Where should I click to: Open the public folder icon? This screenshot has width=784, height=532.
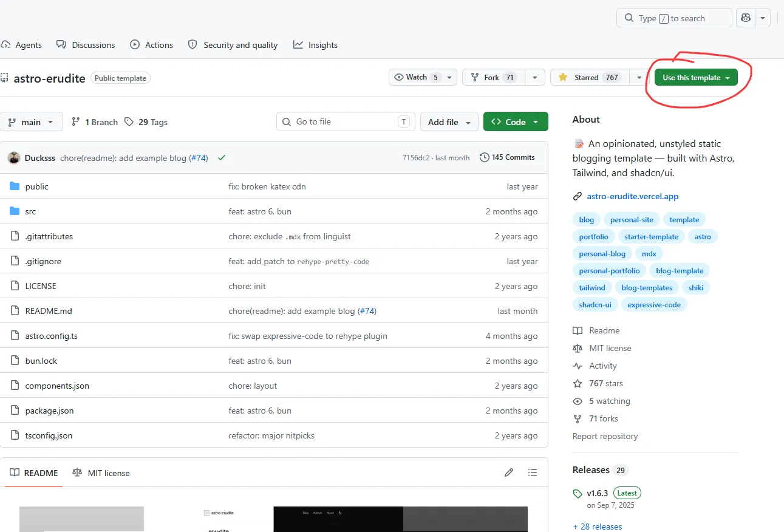(15, 186)
